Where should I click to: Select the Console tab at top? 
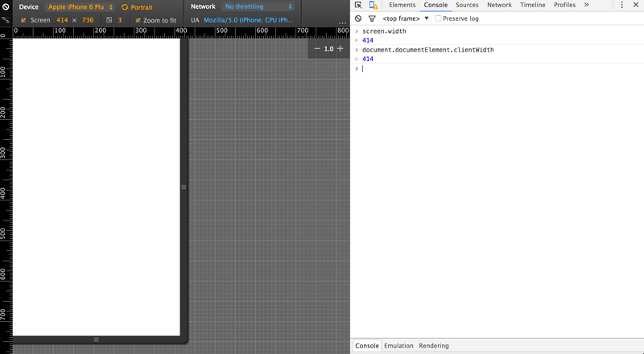(x=436, y=5)
